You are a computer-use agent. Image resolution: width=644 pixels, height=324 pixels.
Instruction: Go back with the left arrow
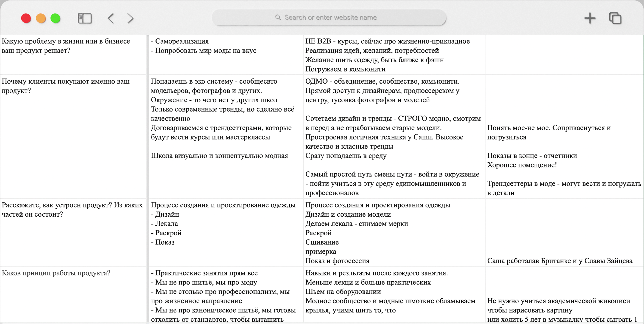[111, 18]
